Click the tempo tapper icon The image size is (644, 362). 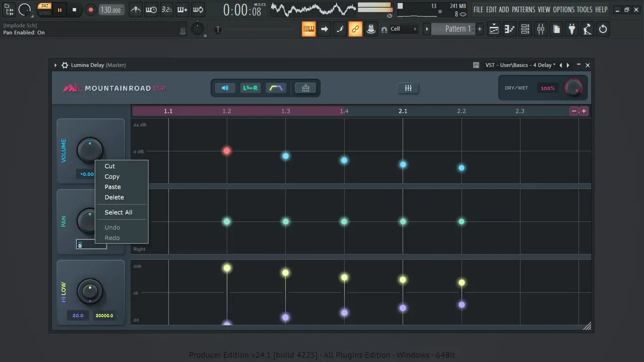point(587,29)
